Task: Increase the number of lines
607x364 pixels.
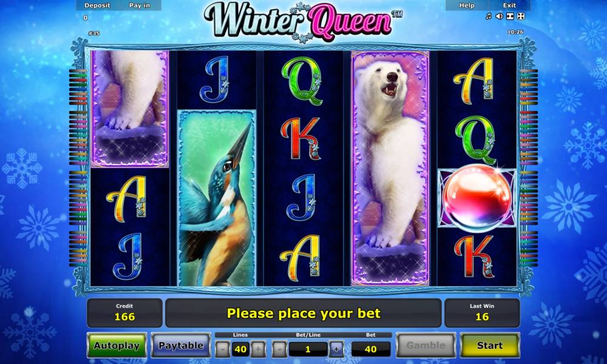Action: pyautogui.click(x=258, y=349)
